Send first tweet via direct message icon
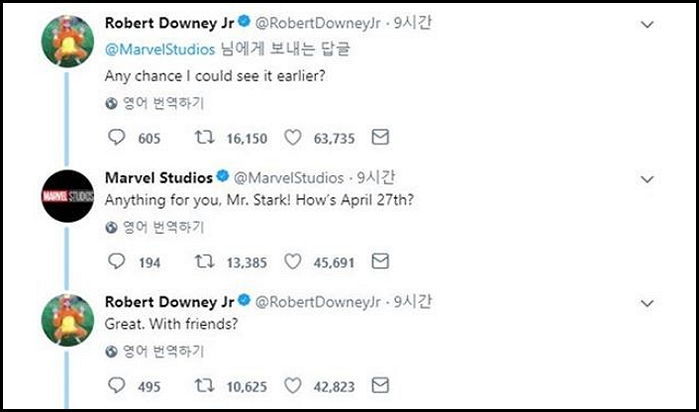Image resolution: width=699 pixels, height=412 pixels. click(x=380, y=137)
